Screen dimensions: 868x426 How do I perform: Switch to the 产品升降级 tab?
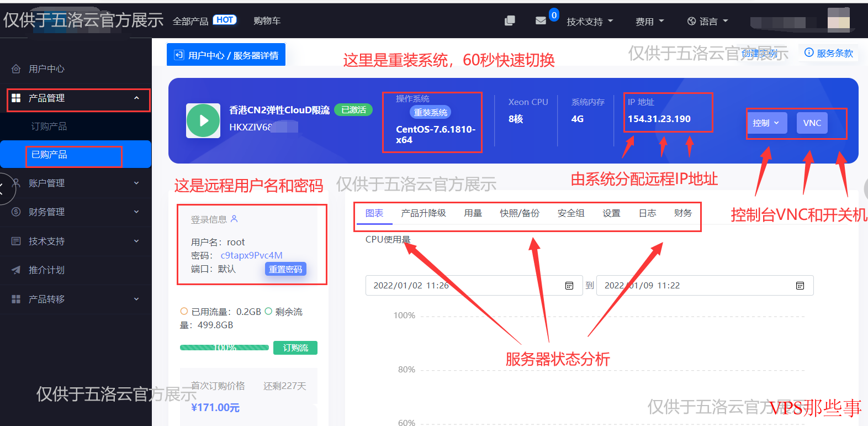coord(424,213)
